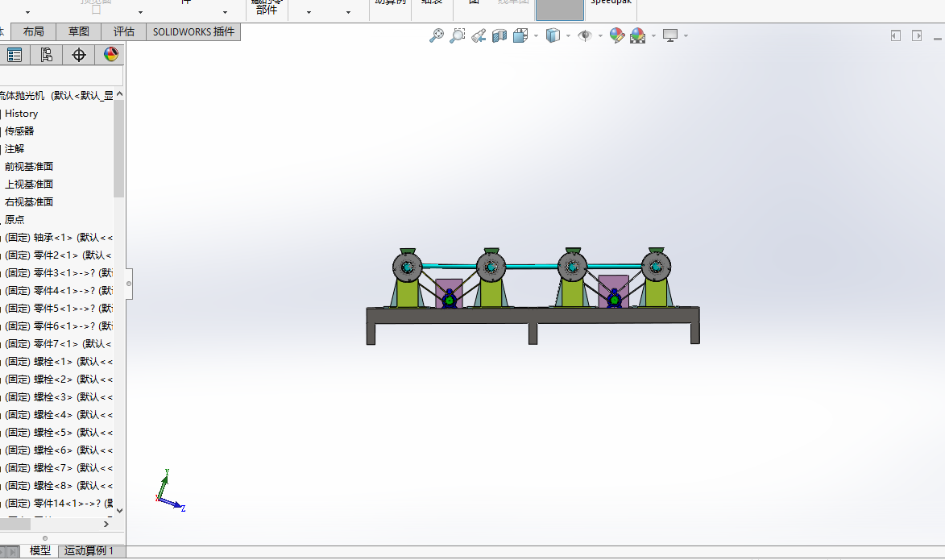The image size is (945, 560).
Task: Click the feature tree vertical scrollbar thumb
Action: point(118,149)
